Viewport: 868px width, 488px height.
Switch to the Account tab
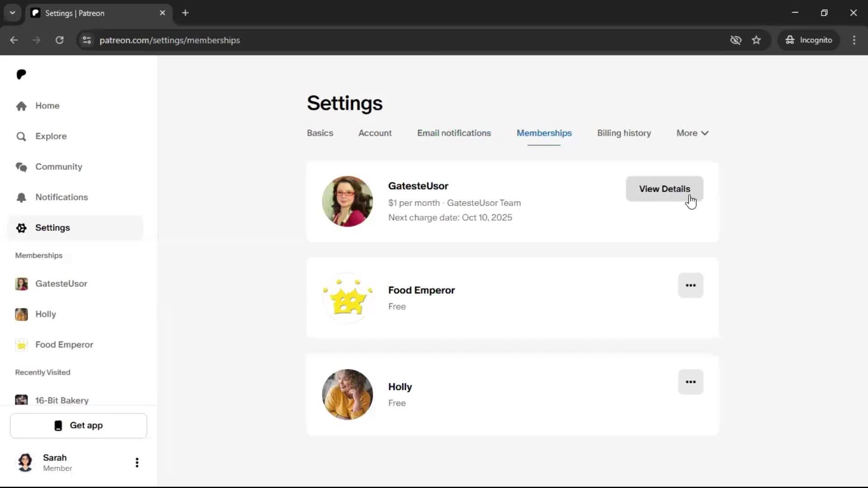(375, 133)
